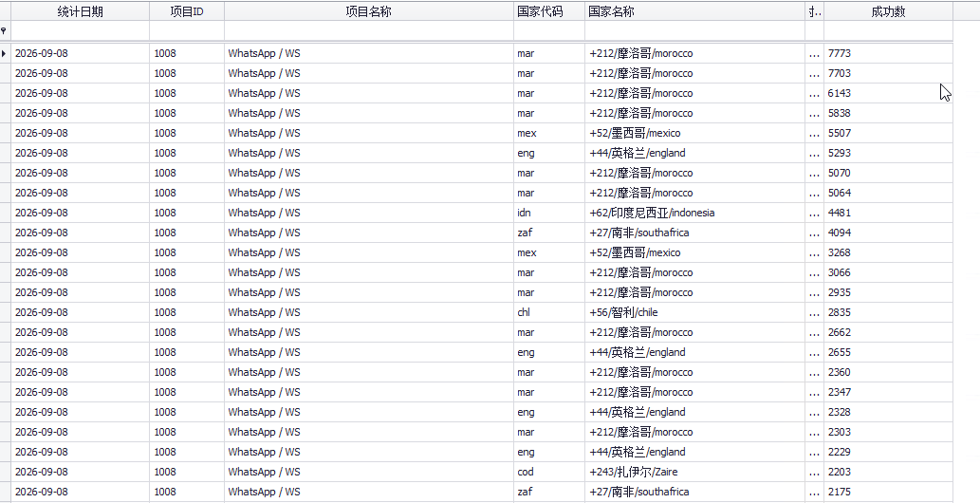Image resolution: width=980 pixels, height=503 pixels.
Task: Select the +56/智利/chile cell
Action: click(695, 312)
